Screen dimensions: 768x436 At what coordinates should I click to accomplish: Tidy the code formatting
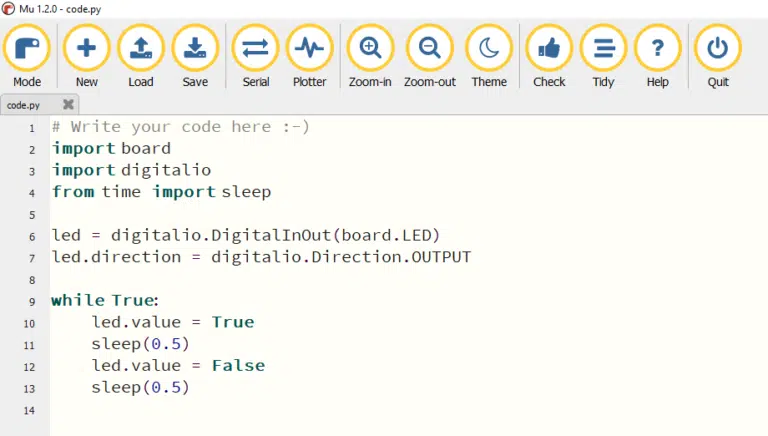click(x=603, y=56)
